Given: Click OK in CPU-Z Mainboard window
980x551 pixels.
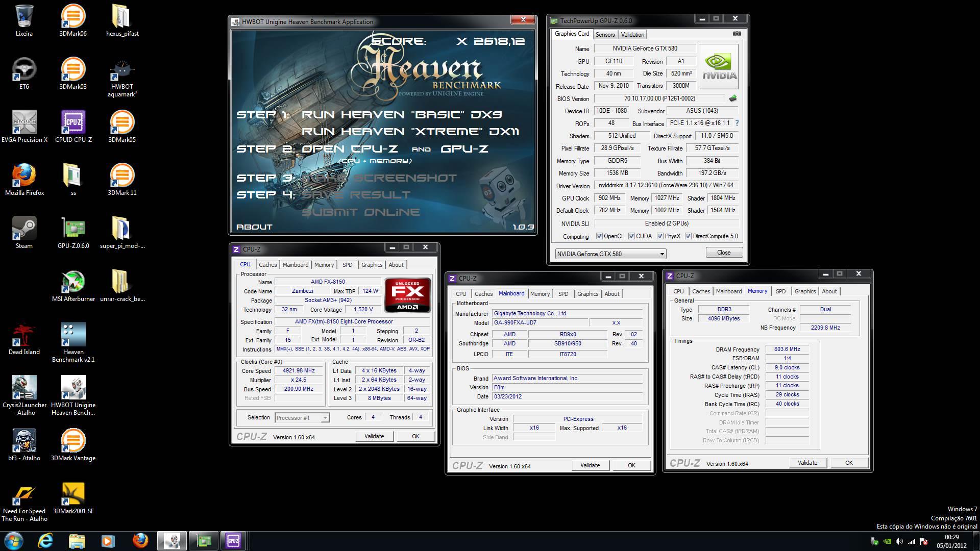Looking at the screenshot, I should pyautogui.click(x=631, y=465).
